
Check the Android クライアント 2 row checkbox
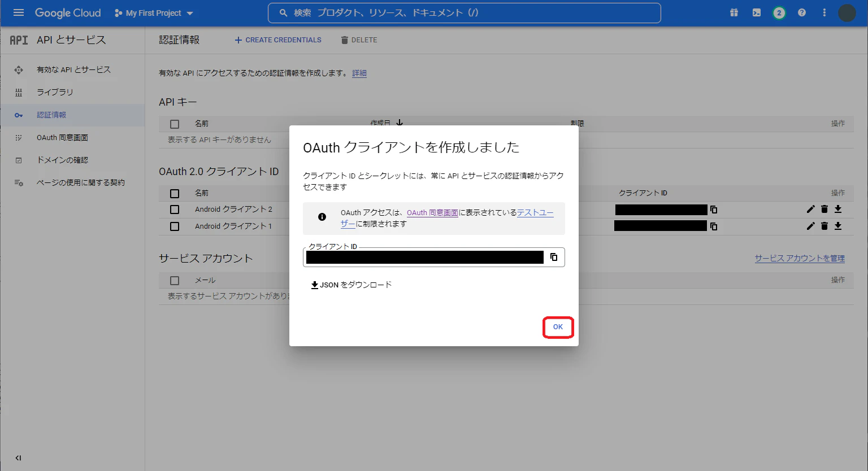(x=175, y=210)
